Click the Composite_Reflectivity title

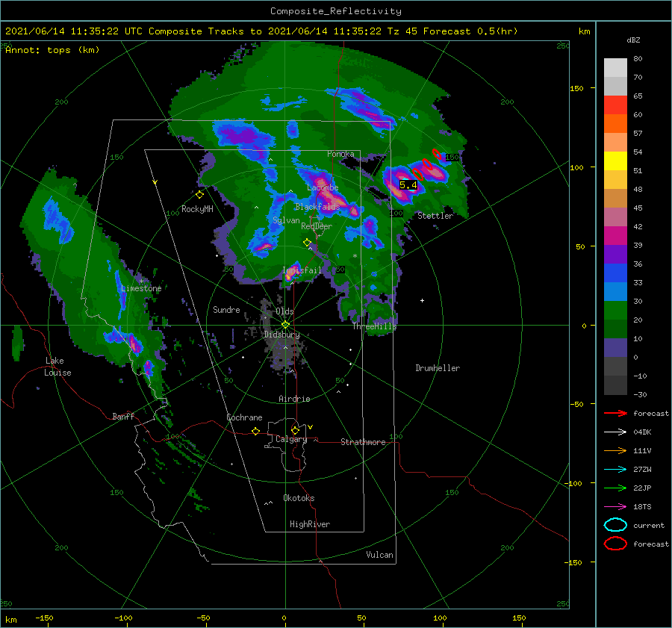point(336,11)
